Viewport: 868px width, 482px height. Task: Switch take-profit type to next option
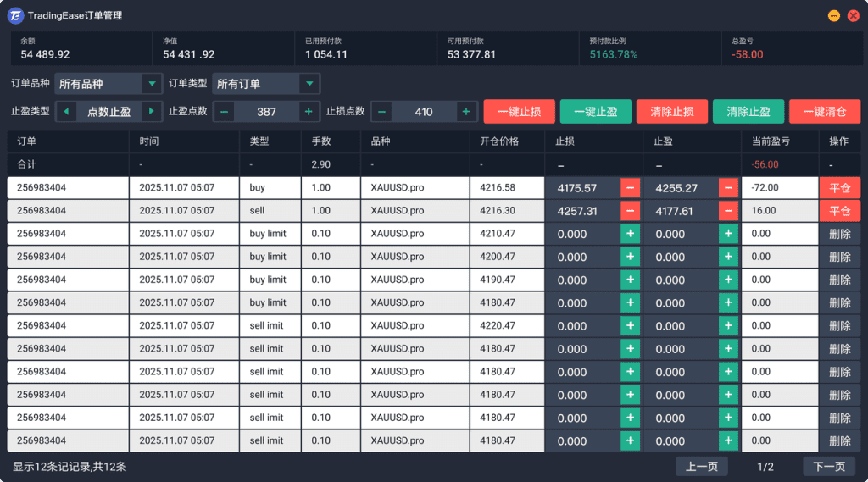pos(152,112)
